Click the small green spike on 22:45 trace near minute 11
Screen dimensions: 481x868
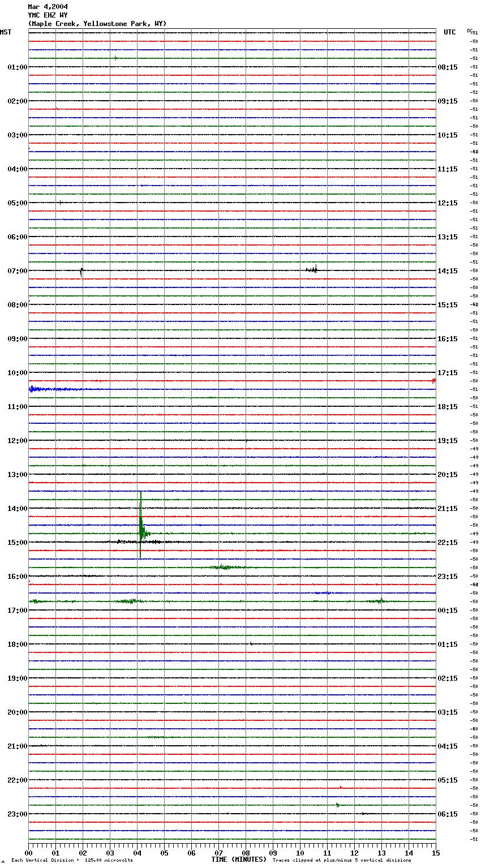click(x=337, y=805)
